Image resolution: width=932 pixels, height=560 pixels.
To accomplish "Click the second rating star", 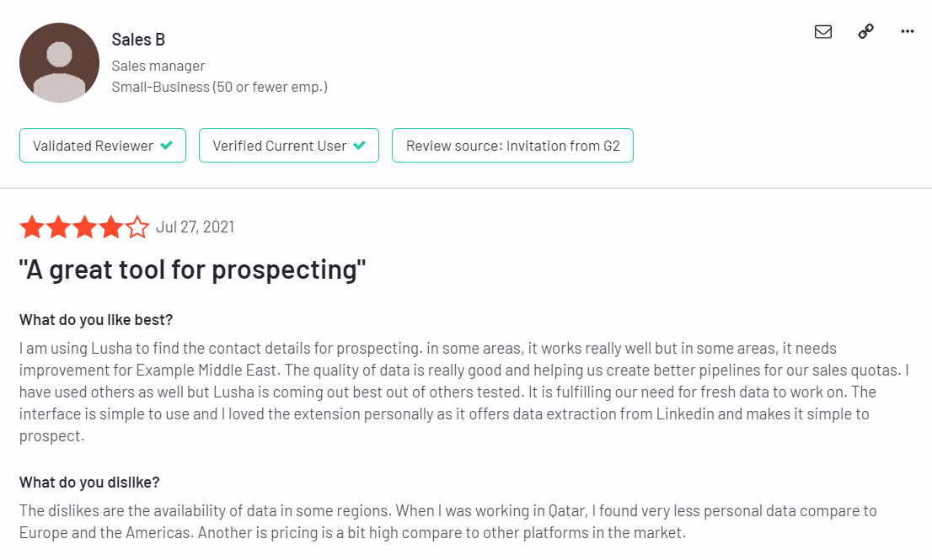I will [58, 227].
